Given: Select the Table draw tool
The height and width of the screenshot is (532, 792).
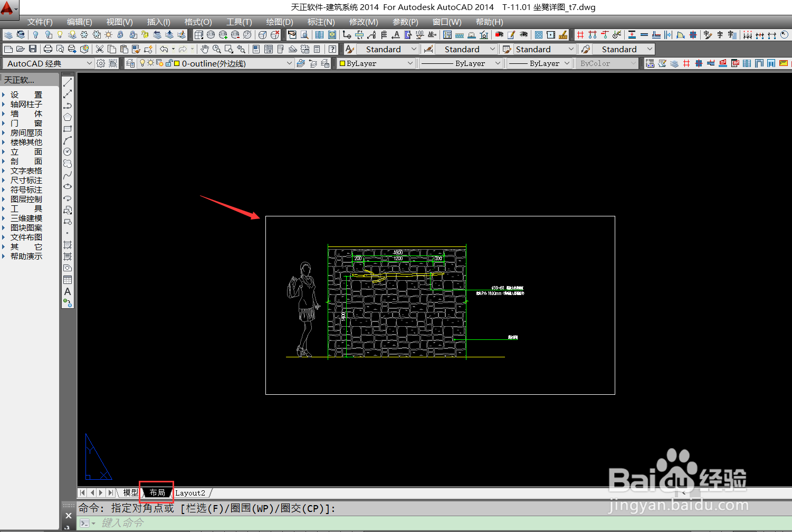Looking at the screenshot, I should 68,280.
